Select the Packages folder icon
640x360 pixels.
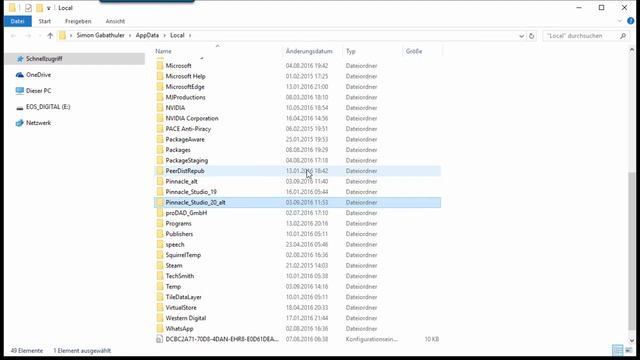160,150
